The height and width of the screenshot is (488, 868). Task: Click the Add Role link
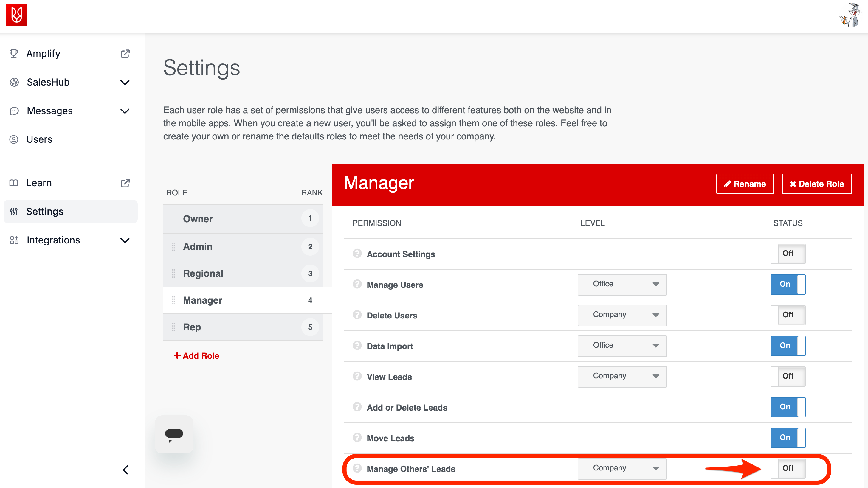pyautogui.click(x=196, y=356)
